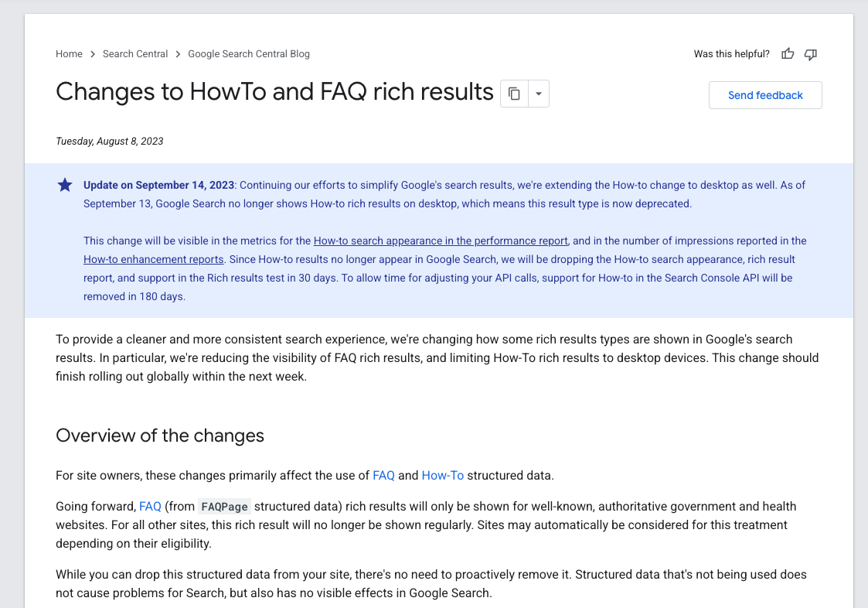Click the date 'Tuesday, August 8, 2023'
The height and width of the screenshot is (608, 868).
[x=110, y=142]
